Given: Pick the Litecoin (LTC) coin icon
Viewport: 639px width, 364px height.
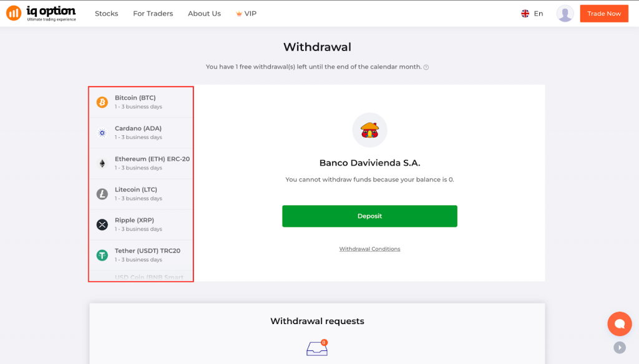Looking at the screenshot, I should [102, 194].
